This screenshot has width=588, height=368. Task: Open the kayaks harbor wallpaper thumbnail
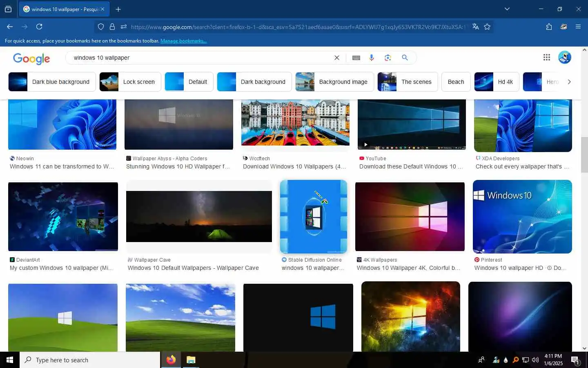pos(295,123)
